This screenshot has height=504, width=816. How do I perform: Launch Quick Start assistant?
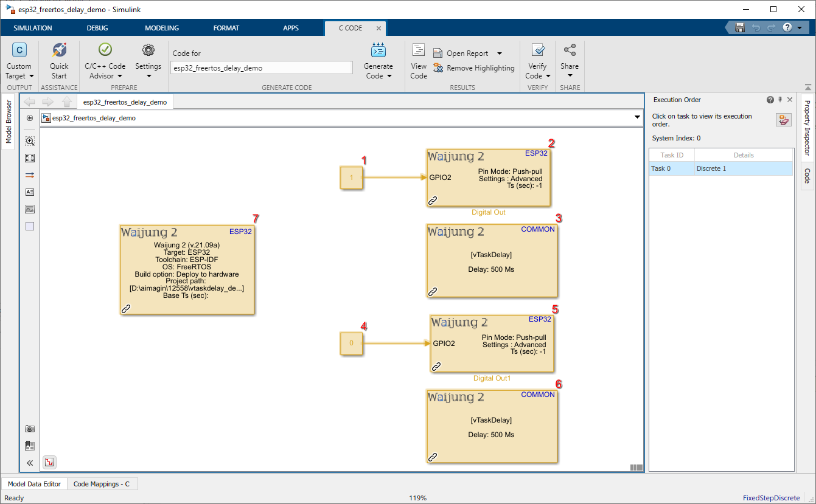click(x=59, y=61)
